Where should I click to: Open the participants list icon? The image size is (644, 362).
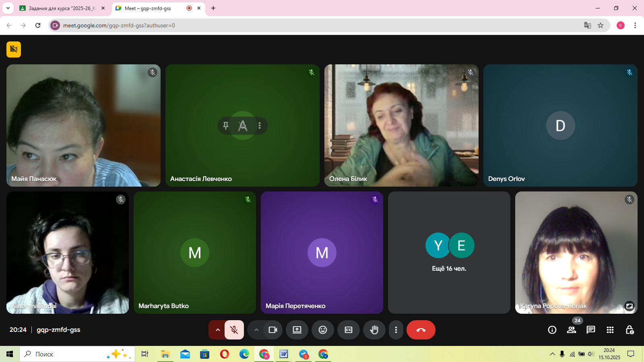coord(572,330)
